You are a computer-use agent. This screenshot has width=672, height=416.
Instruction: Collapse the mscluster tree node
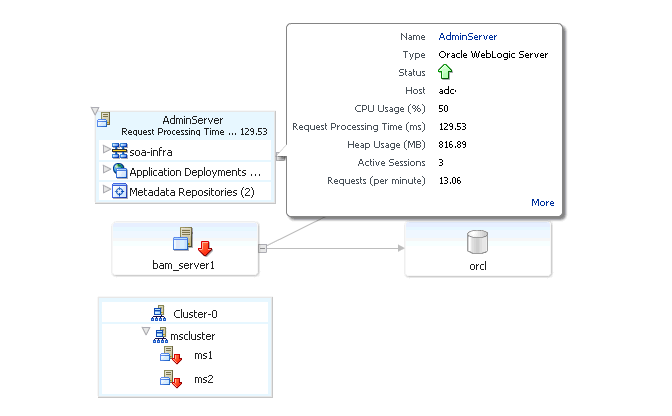coord(146,331)
